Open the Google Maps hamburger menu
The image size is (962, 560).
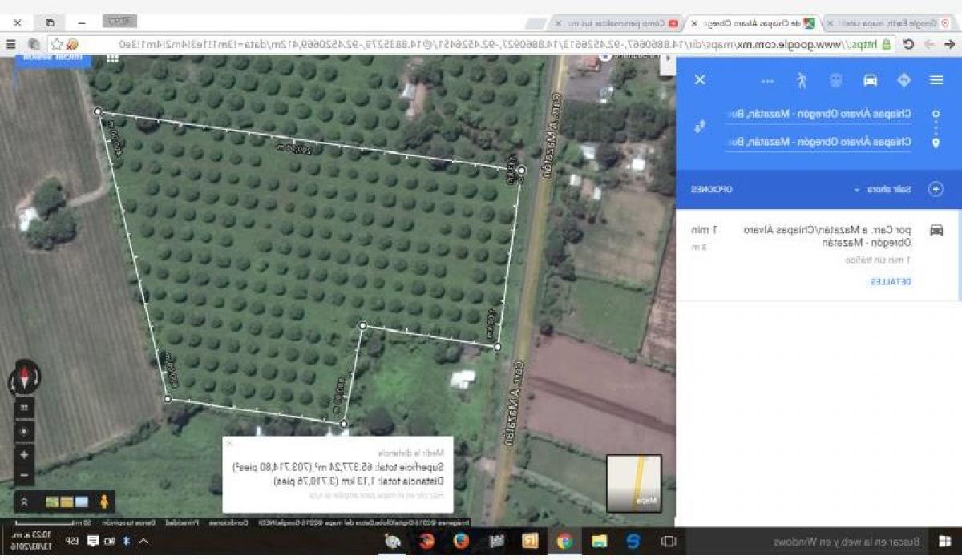tap(935, 80)
